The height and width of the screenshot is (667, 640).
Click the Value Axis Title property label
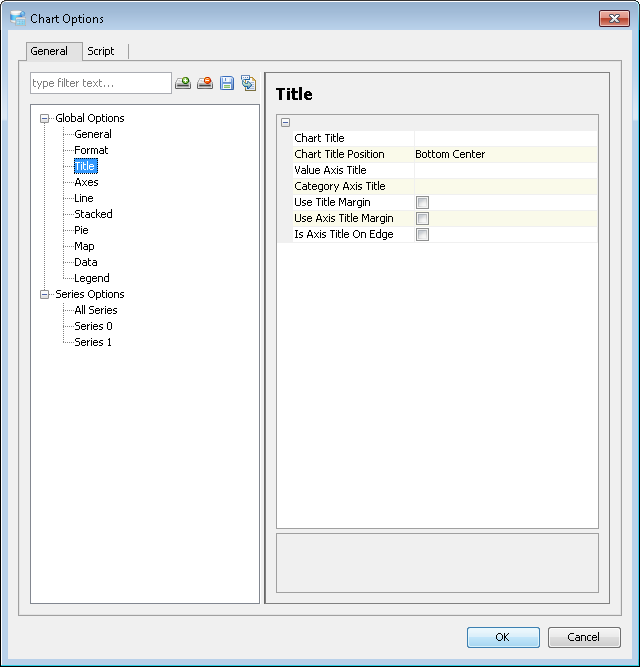[x=330, y=170]
